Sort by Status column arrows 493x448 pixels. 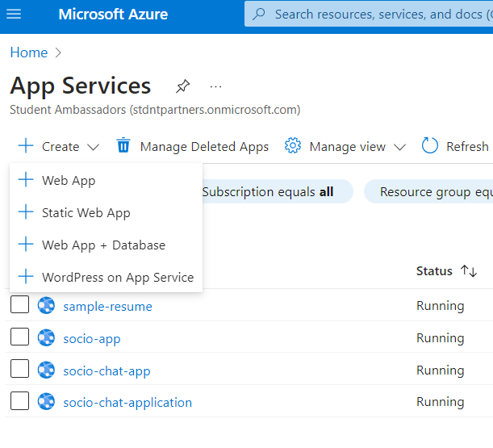coord(469,271)
